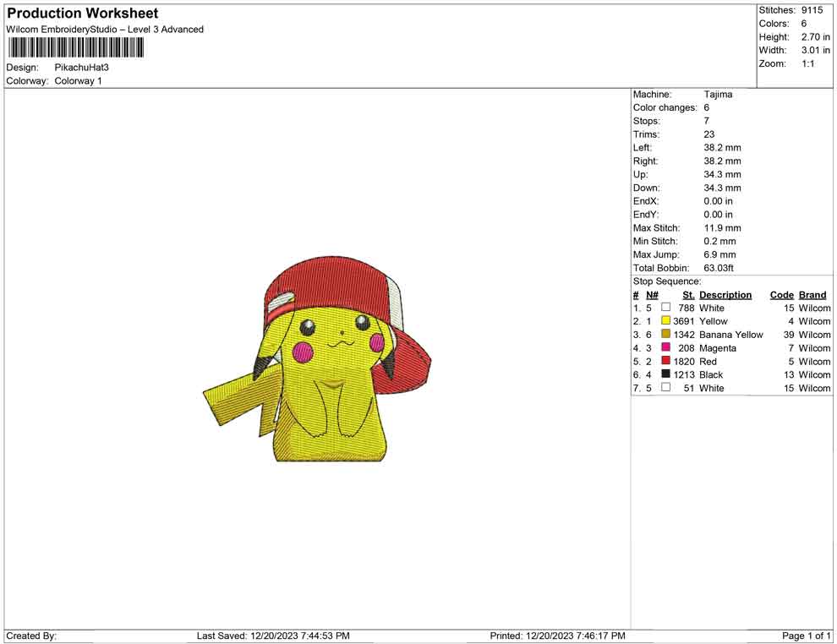Click the 'Code' column header

tap(782, 295)
